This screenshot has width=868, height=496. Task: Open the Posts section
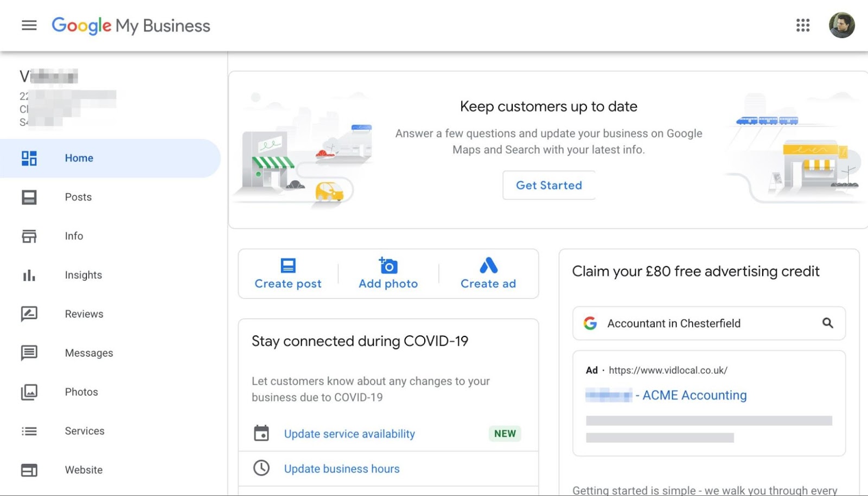click(78, 197)
